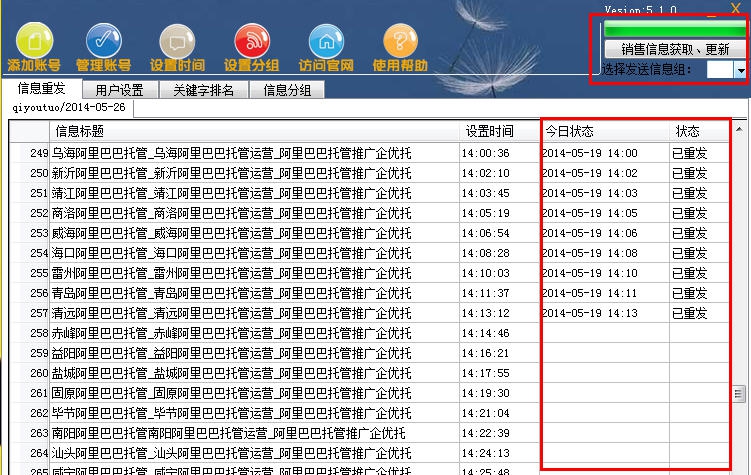Select the qiyoutuo/2014-05-26 account tab
The height and width of the screenshot is (475, 751).
tap(69, 107)
